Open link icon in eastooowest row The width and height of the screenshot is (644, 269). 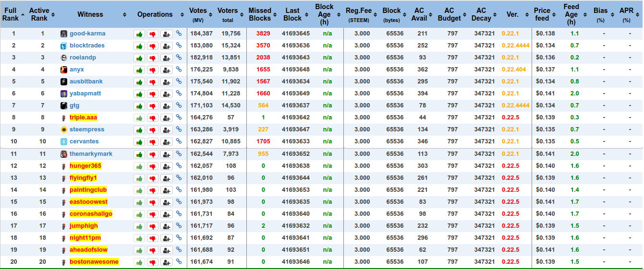pos(179,202)
